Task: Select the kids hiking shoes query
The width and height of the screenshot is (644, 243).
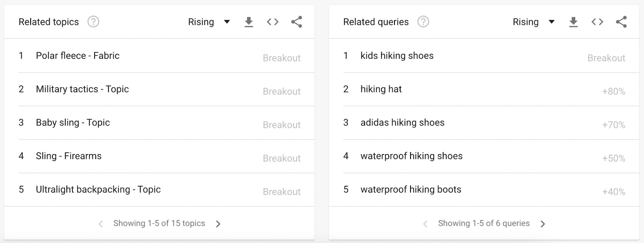Action: tap(397, 56)
